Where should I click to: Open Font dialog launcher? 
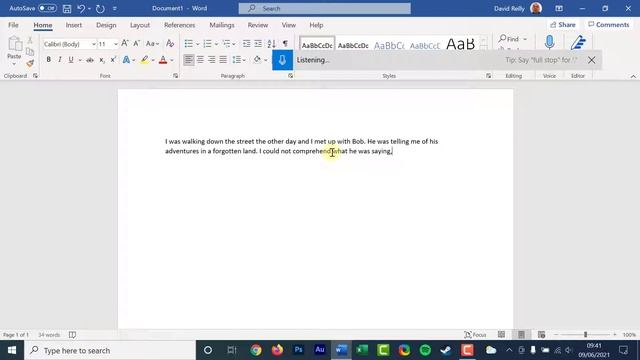(x=176, y=76)
